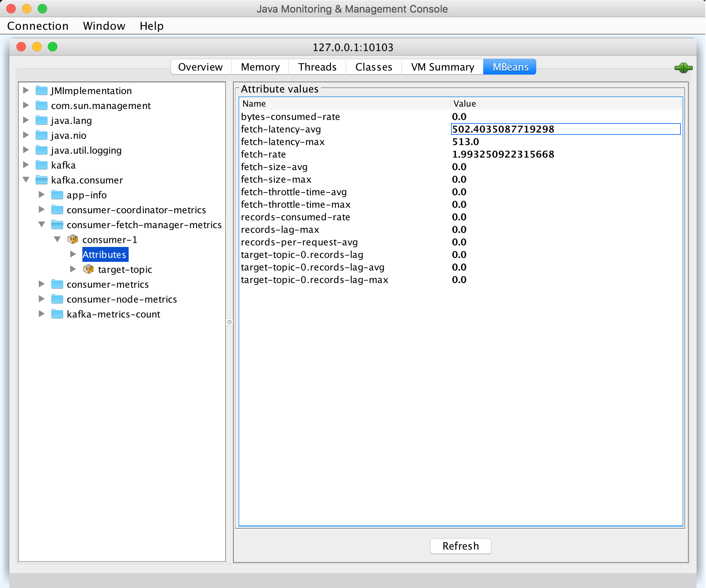The image size is (706, 588).
Task: Click the split pane divider collapse handle
Action: coord(229,322)
